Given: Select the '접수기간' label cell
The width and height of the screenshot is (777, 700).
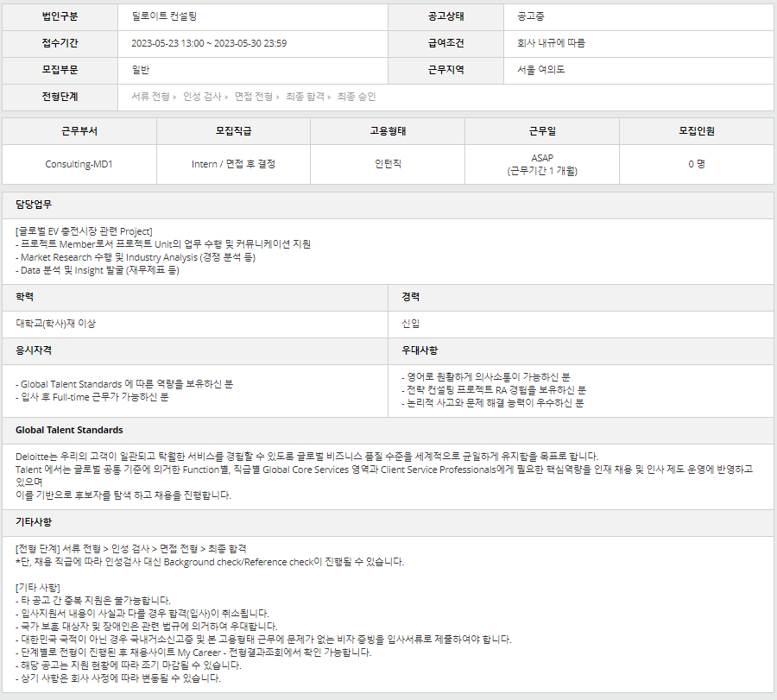Looking at the screenshot, I should 60,43.
